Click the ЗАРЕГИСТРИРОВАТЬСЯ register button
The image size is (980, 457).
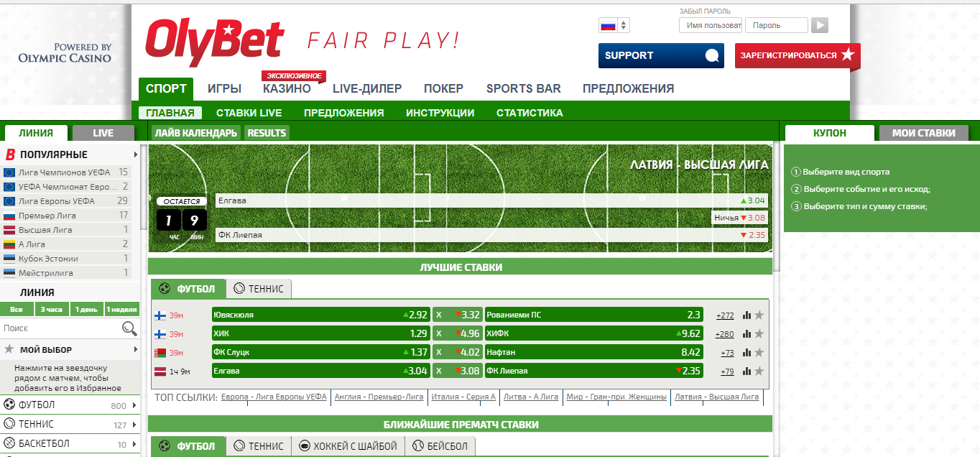coord(797,55)
